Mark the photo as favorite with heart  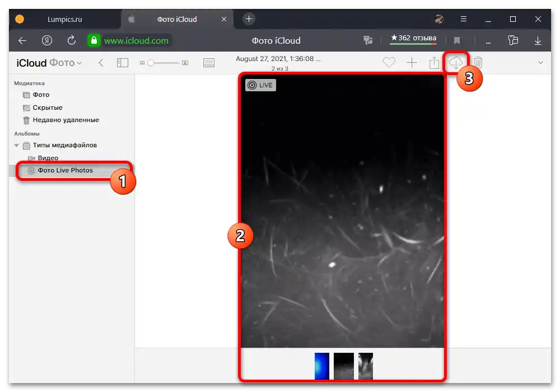tap(389, 63)
